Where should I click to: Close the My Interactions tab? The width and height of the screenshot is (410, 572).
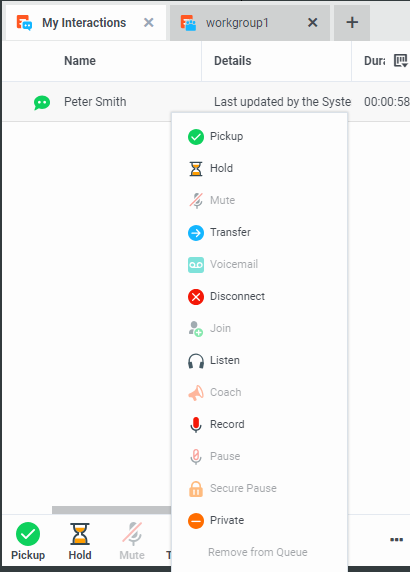(148, 23)
